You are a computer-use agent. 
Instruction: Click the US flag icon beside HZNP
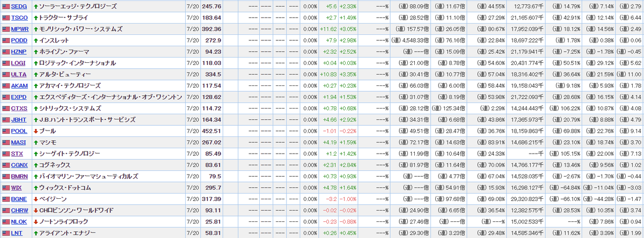click(6, 52)
